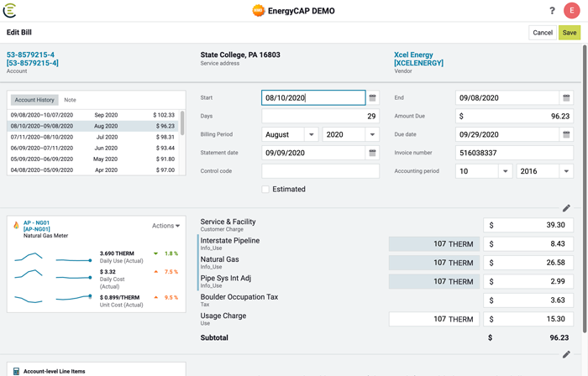Image resolution: width=588 pixels, height=376 pixels.
Task: Open the Due date calendar picker
Action: click(x=566, y=134)
